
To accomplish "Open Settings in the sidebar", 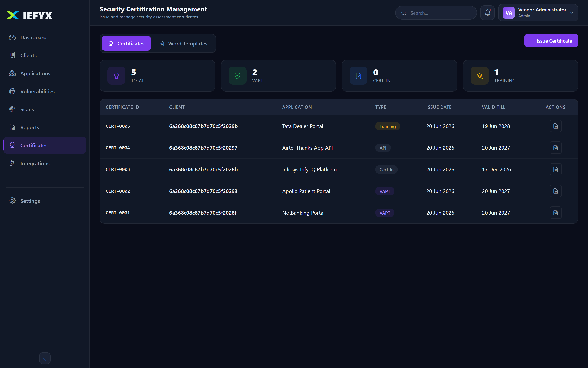I will coord(45,201).
